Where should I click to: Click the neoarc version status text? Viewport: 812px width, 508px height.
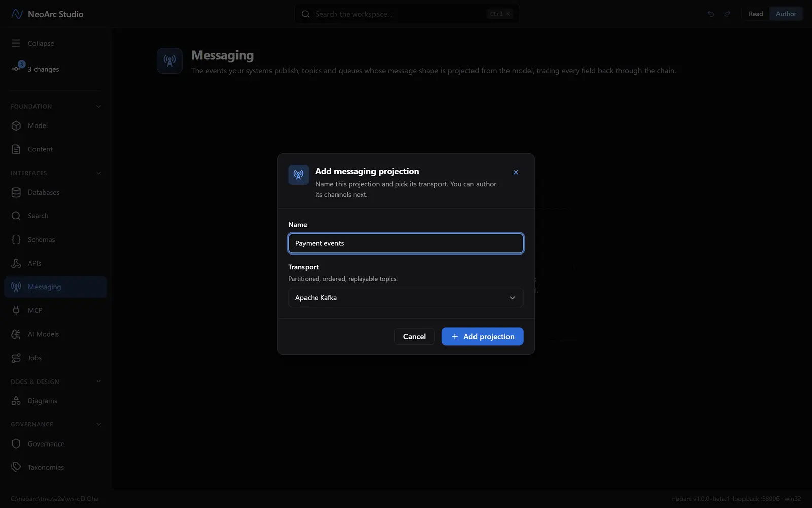click(x=736, y=499)
